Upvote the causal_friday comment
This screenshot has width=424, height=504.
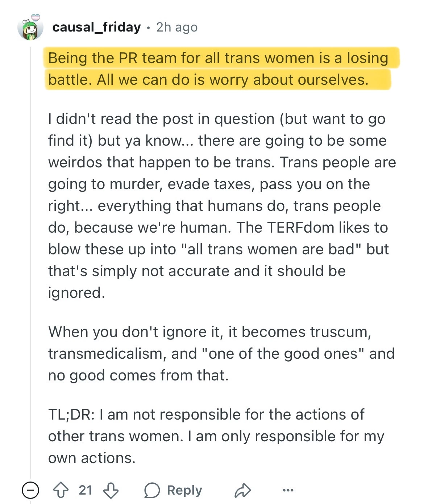coord(61,490)
